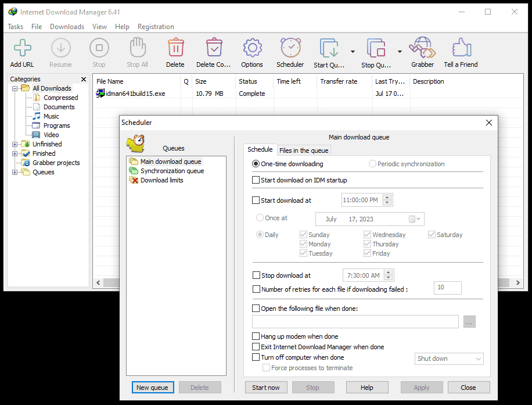Click the idman641build15.exe file icon

pos(100,93)
